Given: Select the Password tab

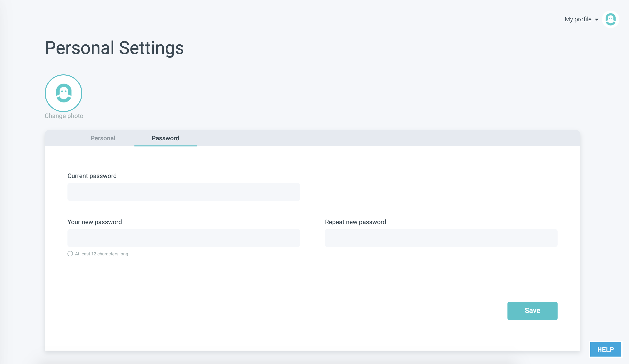Looking at the screenshot, I should [165, 138].
